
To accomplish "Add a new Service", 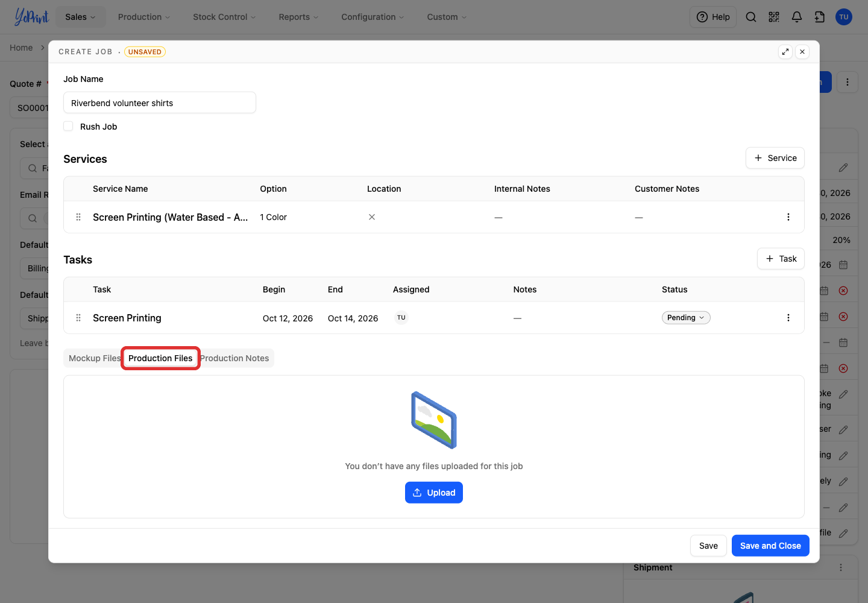I will click(x=775, y=158).
